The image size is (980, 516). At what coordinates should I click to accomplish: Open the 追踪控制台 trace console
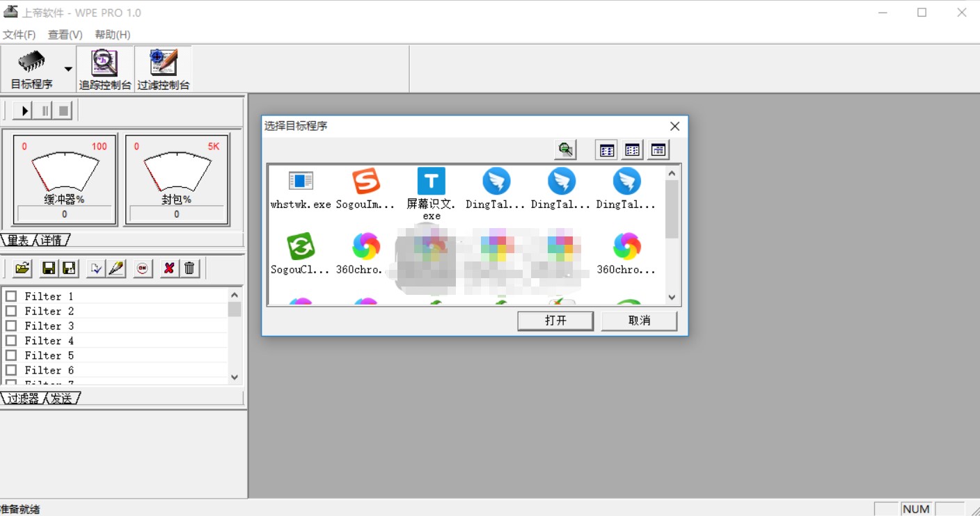pyautogui.click(x=105, y=70)
